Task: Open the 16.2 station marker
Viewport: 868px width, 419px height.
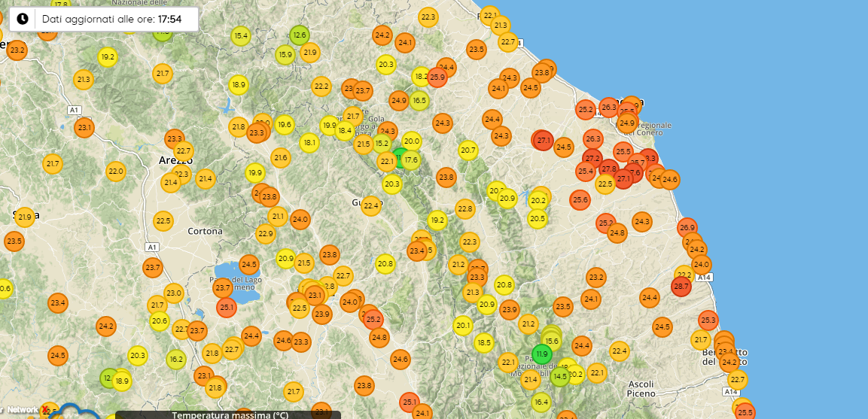Action: pyautogui.click(x=176, y=359)
